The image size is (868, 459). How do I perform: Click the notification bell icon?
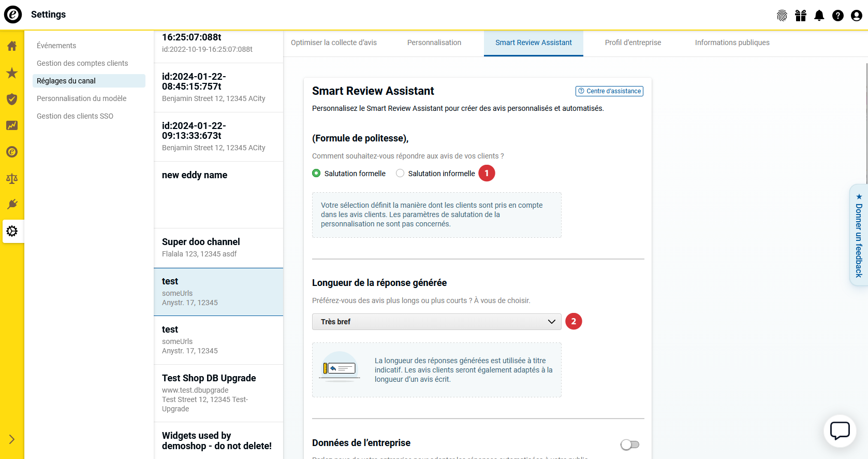[819, 16]
